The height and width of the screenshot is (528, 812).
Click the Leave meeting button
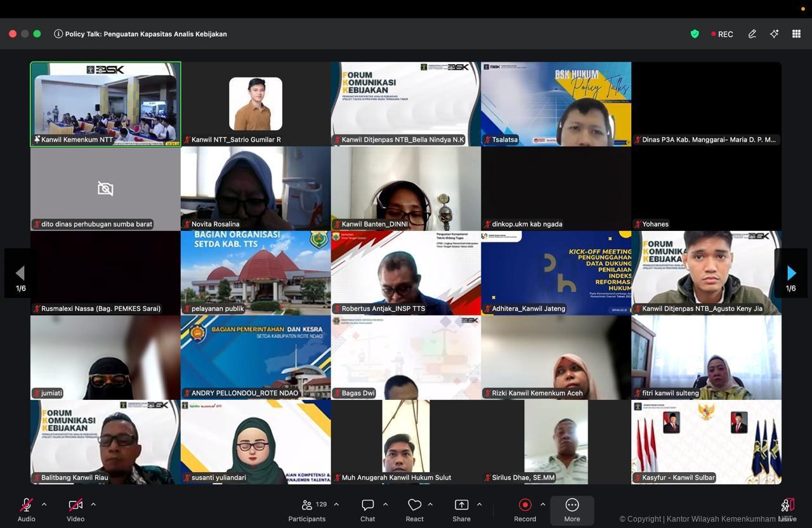point(787,510)
